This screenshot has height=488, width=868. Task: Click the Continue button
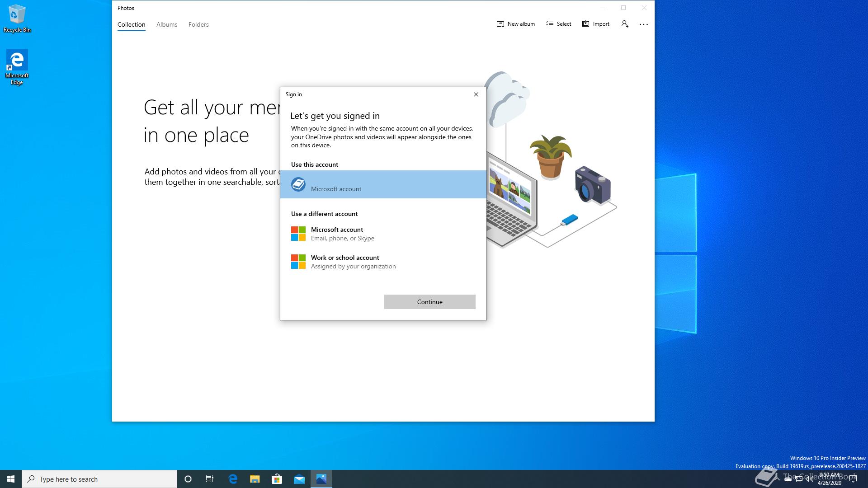point(430,302)
